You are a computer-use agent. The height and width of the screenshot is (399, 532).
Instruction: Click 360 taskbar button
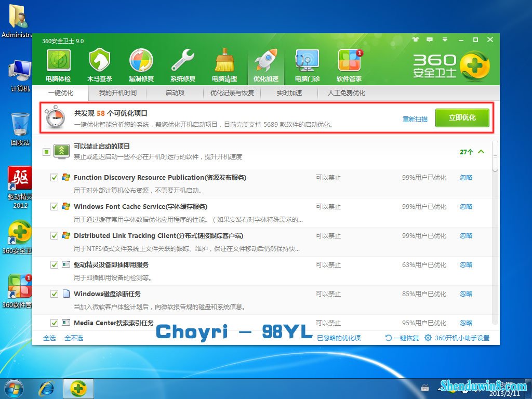click(x=78, y=389)
